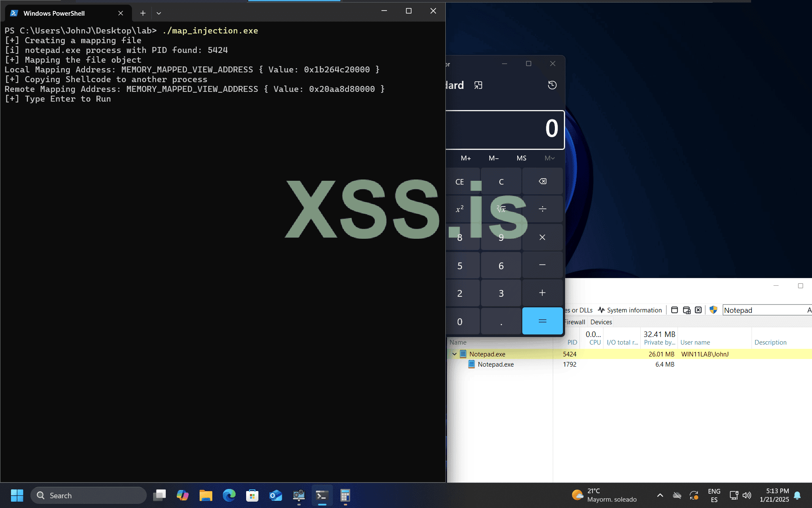Open the new tab dropdown in Windows Terminal
Viewport: 812px width, 508px height.
159,13
